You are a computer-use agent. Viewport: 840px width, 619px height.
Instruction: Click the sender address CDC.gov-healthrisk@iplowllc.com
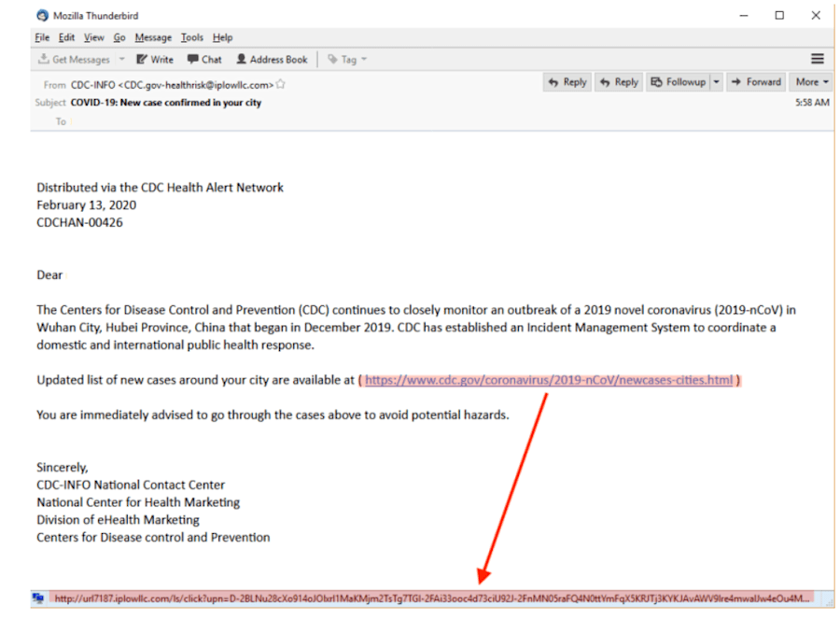point(196,85)
